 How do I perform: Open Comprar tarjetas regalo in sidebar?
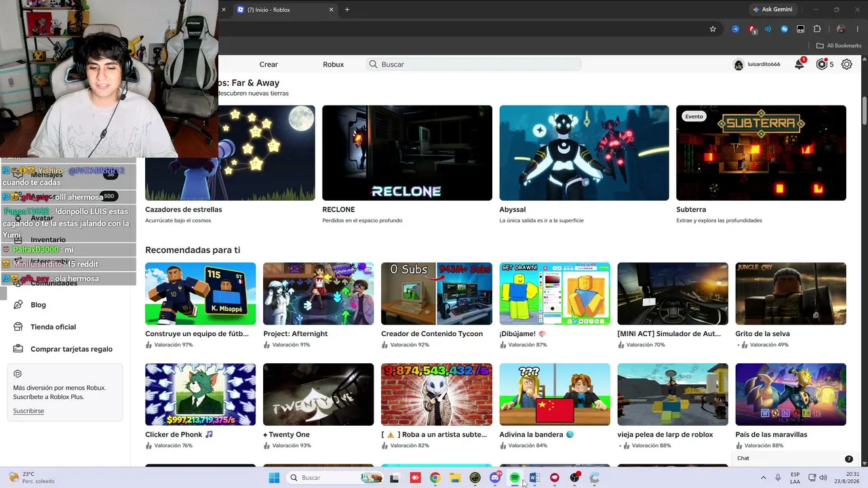(71, 349)
